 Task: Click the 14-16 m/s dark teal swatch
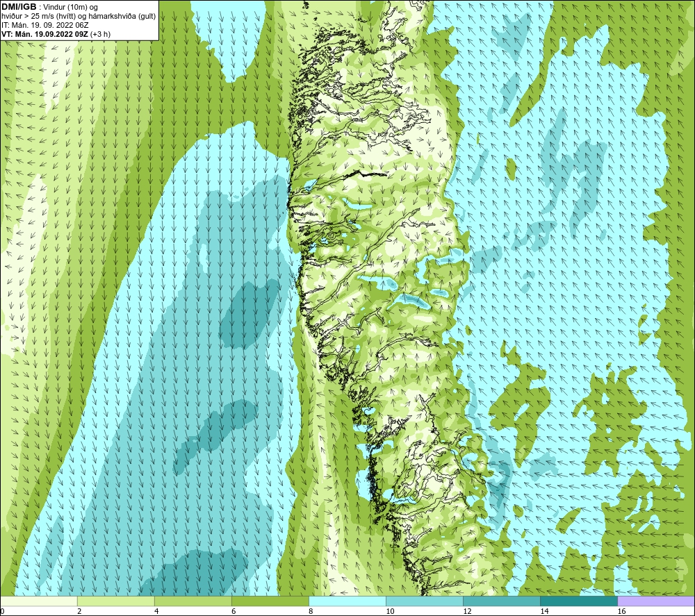pos(578,601)
